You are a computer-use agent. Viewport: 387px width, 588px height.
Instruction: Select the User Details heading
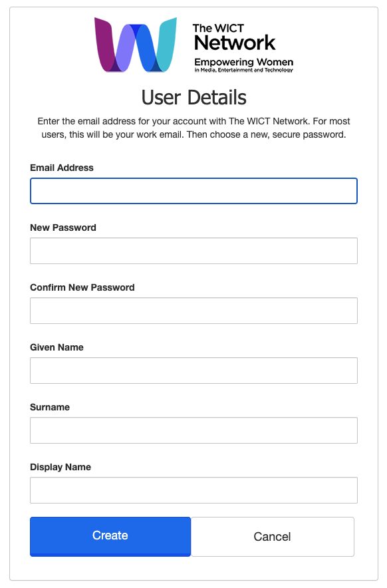coord(194,97)
